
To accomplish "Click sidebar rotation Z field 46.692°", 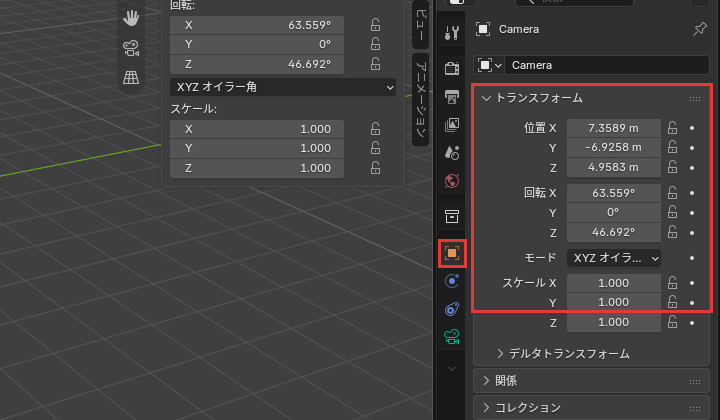I will 257,64.
